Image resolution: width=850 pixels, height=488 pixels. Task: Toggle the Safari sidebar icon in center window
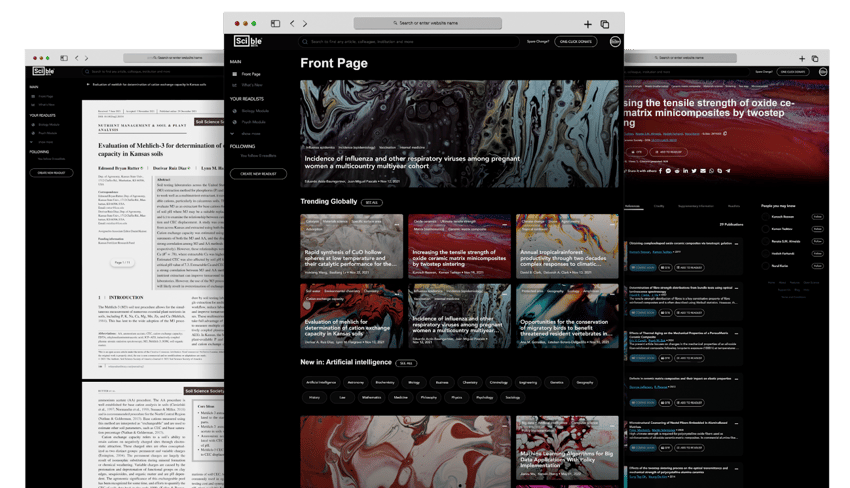tap(275, 23)
